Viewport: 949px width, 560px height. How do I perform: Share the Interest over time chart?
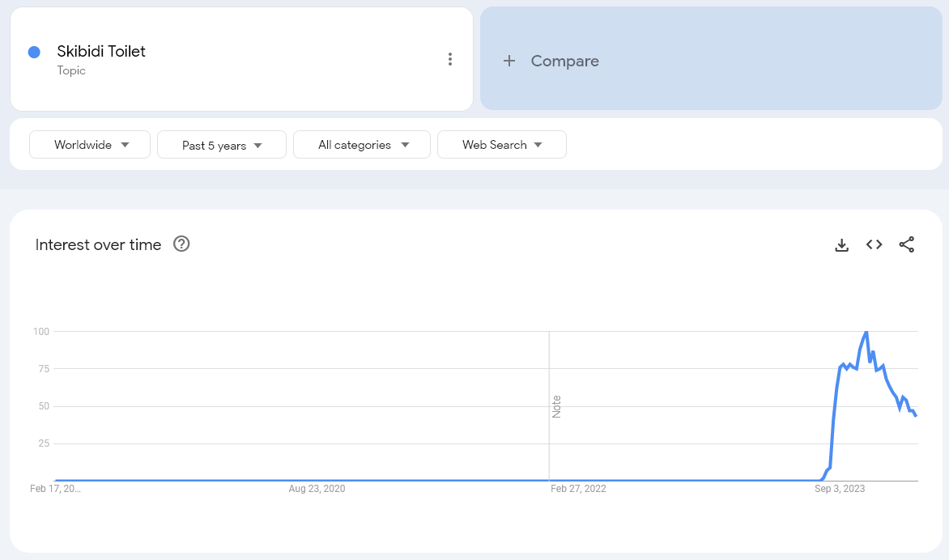click(x=907, y=244)
